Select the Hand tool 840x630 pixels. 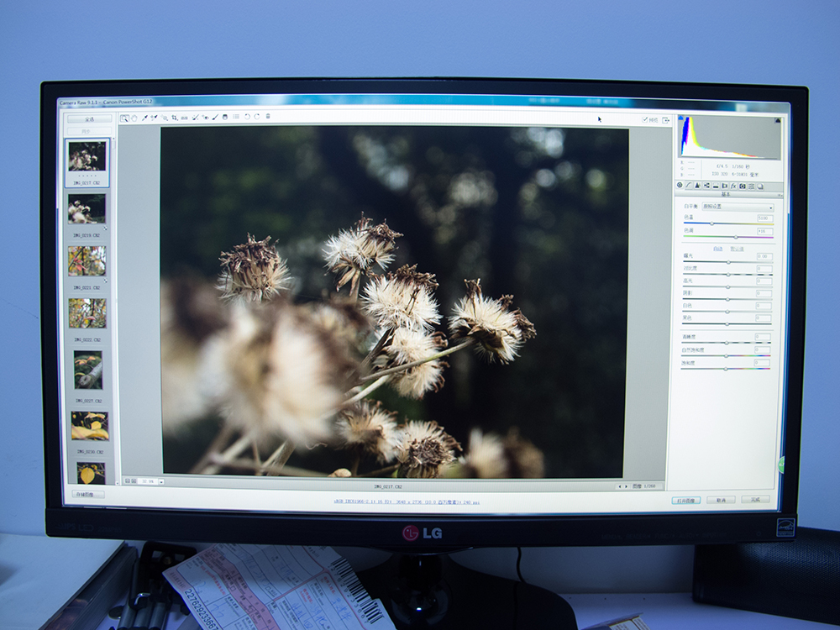tap(134, 118)
